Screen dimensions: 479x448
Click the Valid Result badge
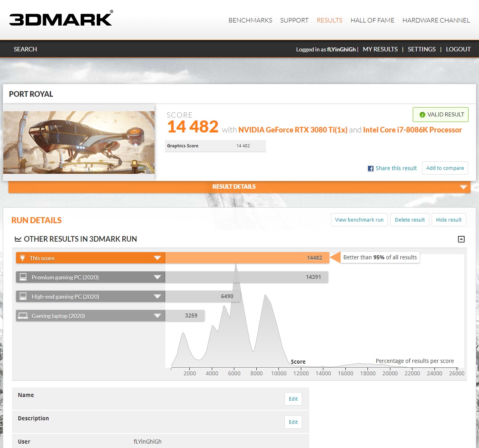point(440,114)
